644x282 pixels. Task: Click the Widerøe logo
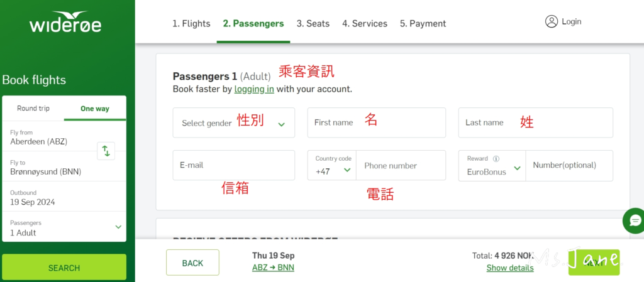65,23
